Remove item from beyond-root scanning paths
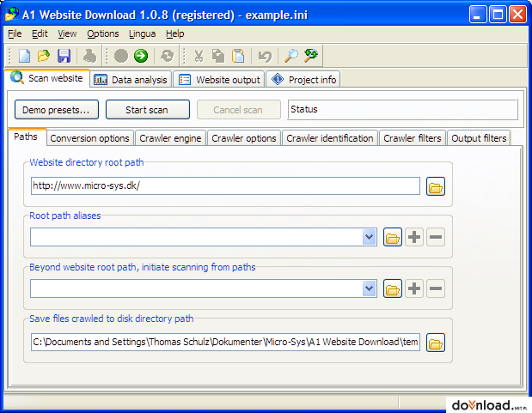The height and width of the screenshot is (413, 532). (436, 288)
